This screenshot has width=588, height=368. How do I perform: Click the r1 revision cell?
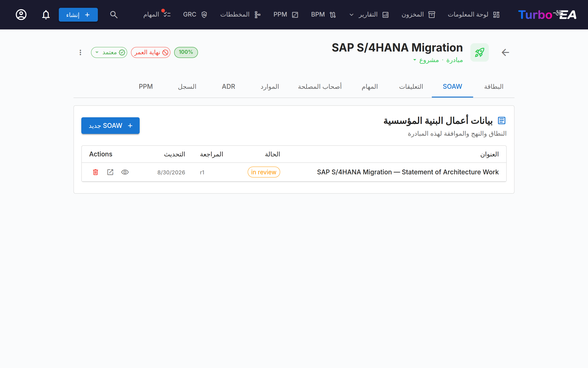(x=202, y=172)
